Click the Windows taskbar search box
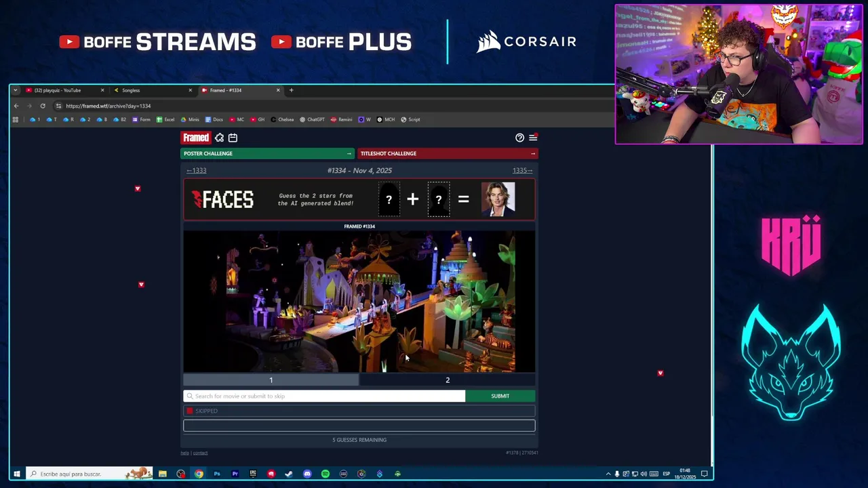The image size is (868, 488). (x=90, y=474)
